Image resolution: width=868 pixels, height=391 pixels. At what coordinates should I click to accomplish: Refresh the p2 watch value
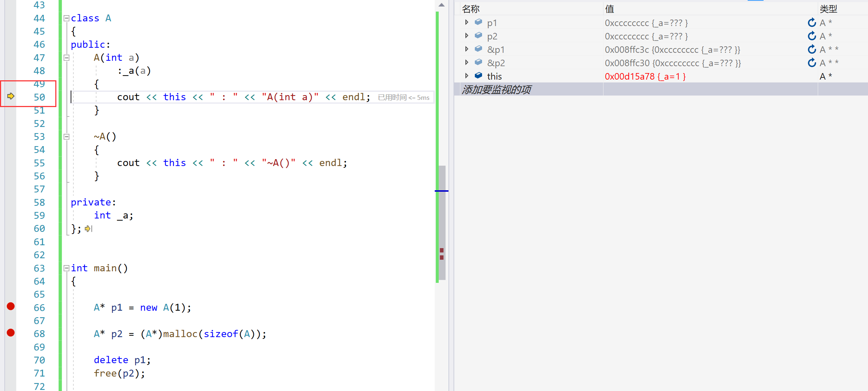[x=812, y=36]
